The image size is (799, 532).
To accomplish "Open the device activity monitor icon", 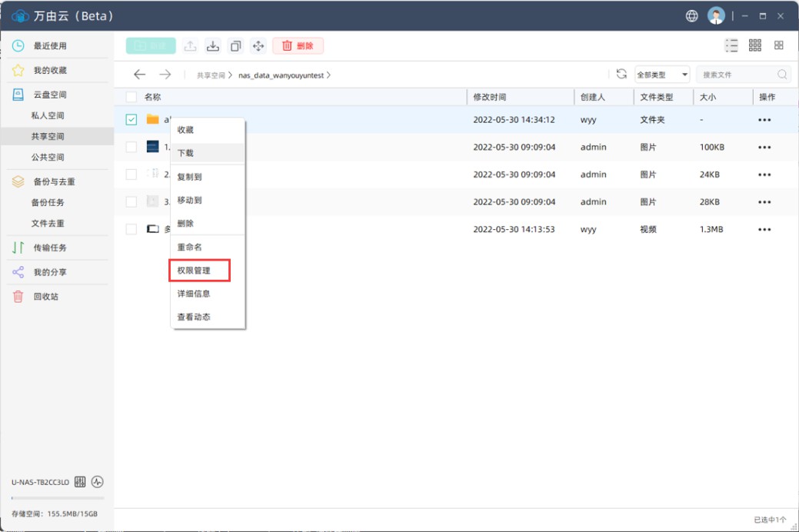I will click(97, 482).
